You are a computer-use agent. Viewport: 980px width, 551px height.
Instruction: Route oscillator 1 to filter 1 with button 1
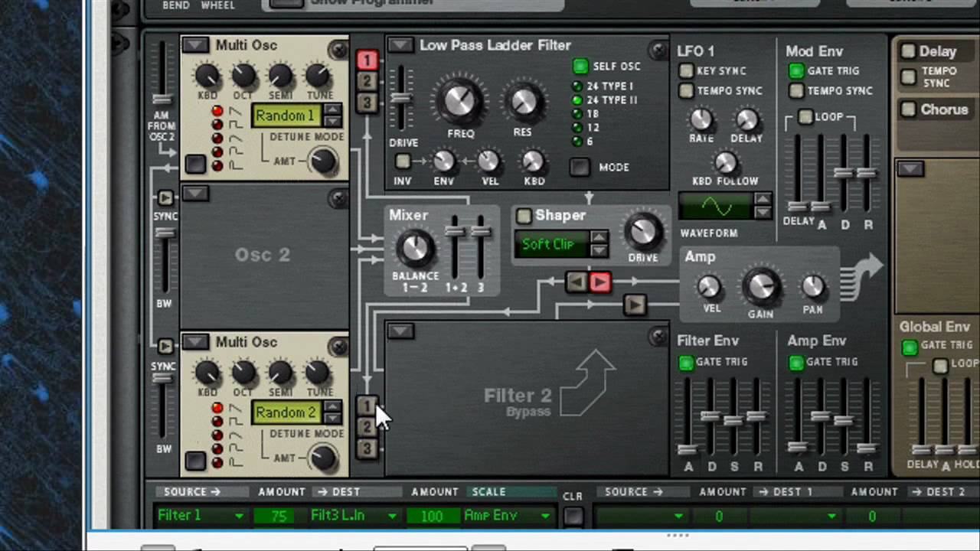[x=367, y=60]
